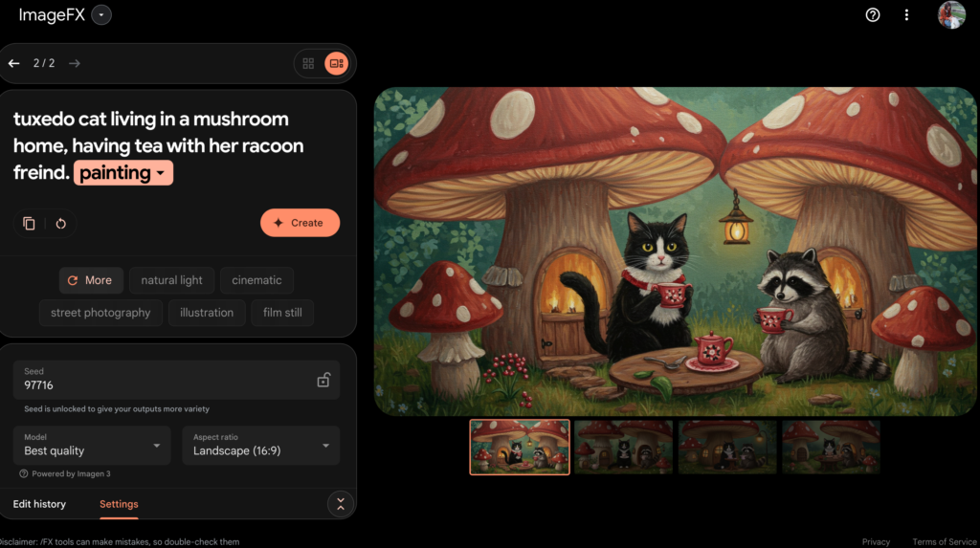Select the first generated image thumbnail
980x548 pixels.
[520, 448]
